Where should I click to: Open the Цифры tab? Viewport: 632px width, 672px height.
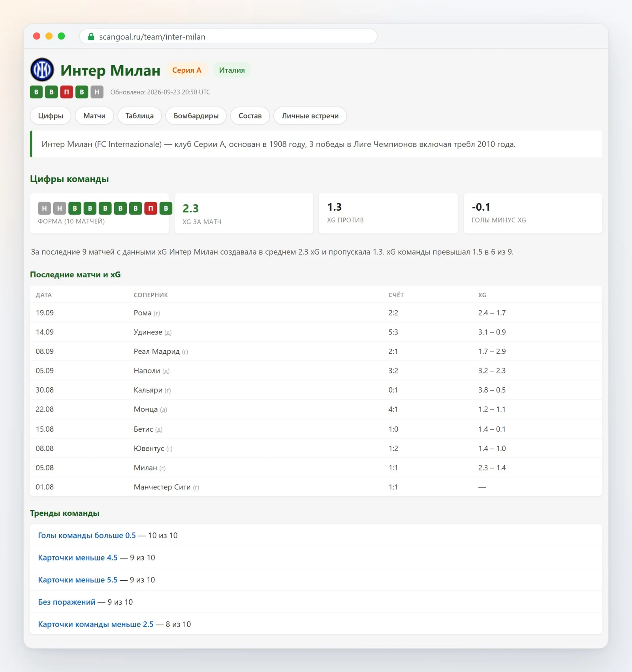[x=51, y=116]
